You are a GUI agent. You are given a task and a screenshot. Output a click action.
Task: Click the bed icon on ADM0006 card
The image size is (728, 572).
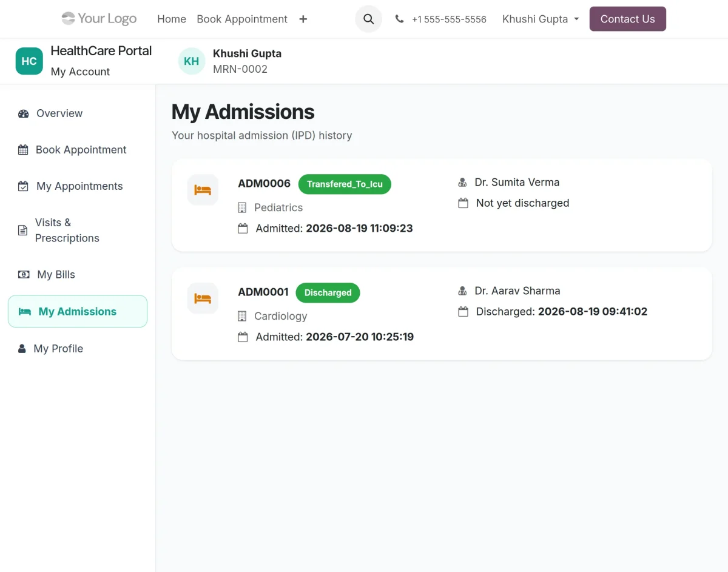[x=203, y=190]
